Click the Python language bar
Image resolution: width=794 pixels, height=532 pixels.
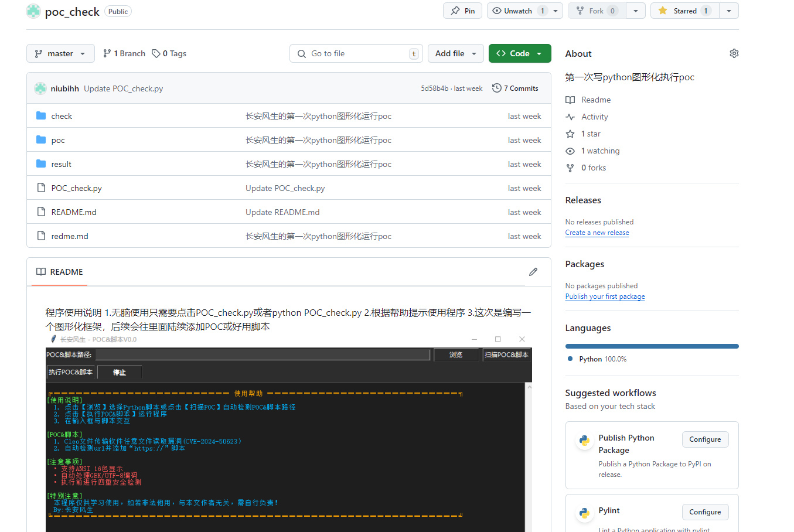tap(652, 346)
